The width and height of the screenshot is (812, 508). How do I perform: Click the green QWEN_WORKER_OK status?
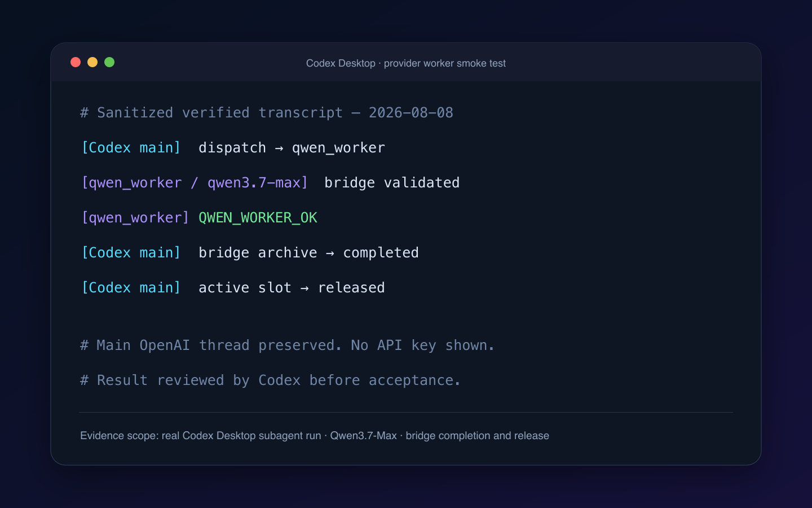coord(258,218)
